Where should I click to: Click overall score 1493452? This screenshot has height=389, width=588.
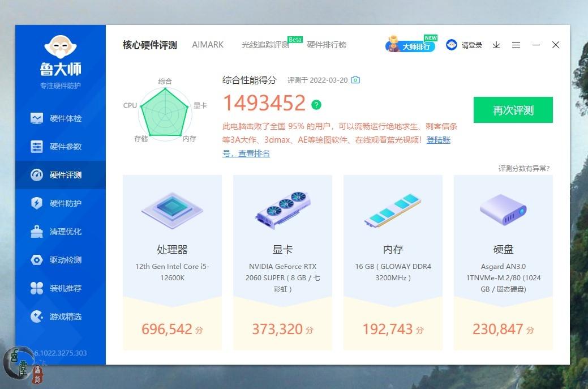click(264, 103)
